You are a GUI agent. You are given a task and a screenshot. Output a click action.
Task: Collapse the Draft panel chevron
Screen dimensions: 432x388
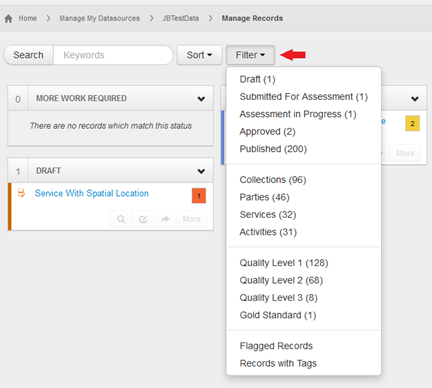tap(201, 171)
